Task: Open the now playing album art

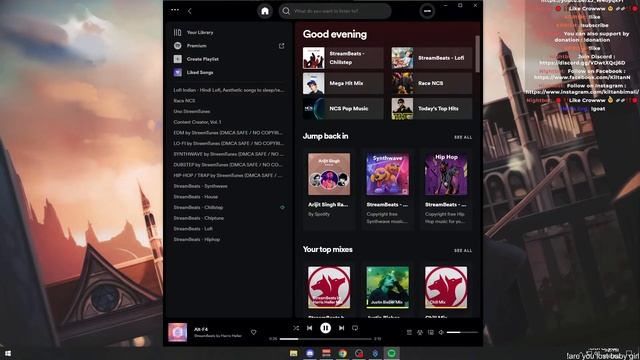Action: tap(178, 332)
